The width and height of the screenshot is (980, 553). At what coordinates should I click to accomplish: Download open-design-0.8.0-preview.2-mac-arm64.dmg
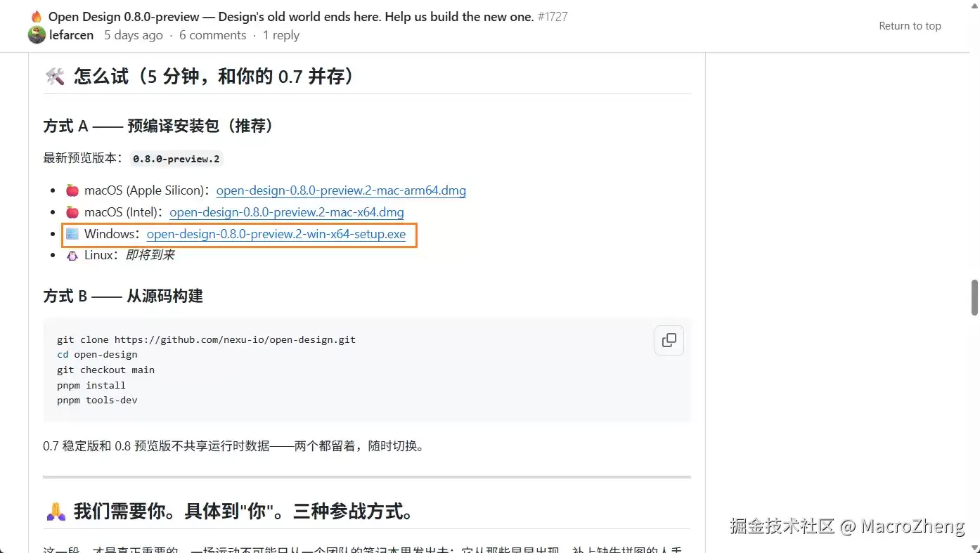341,190
